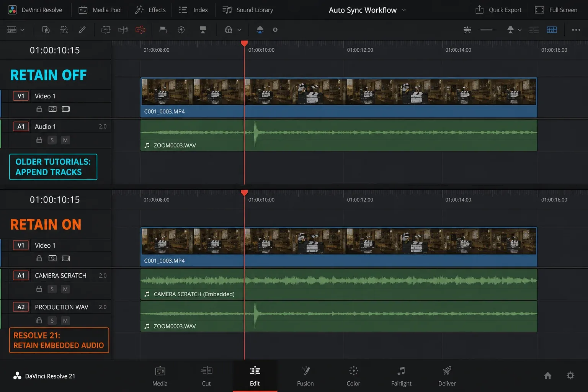Switch to the Cut page
The image size is (588, 392).
click(206, 376)
